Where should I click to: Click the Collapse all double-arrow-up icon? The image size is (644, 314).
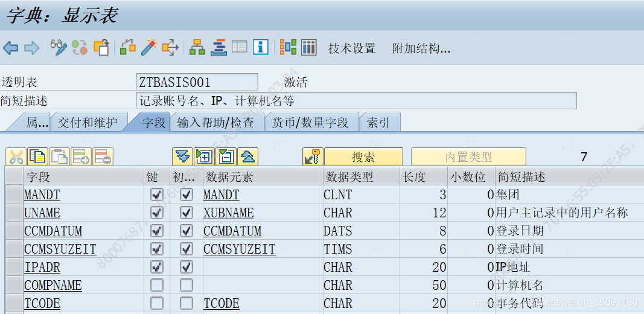[248, 156]
